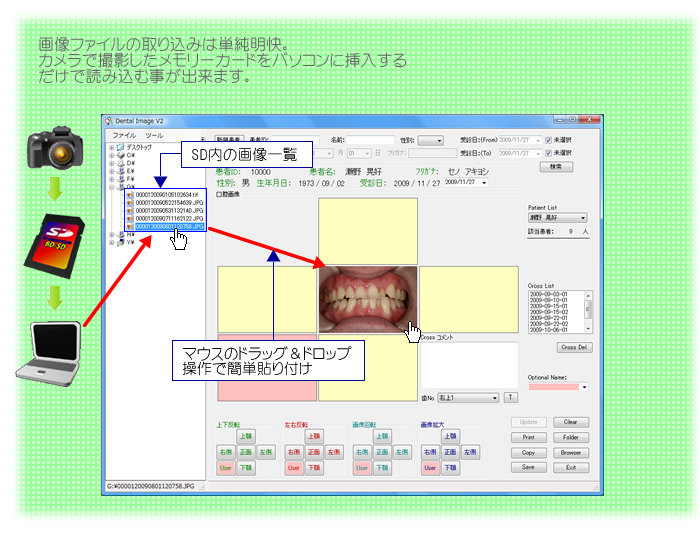Select the E¥ network drive icon

(x=120, y=171)
